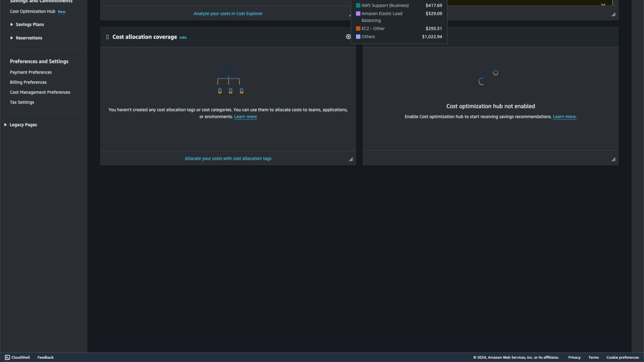This screenshot has width=644, height=362.
Task: Click the Cost allocation coverage title
Action: click(144, 37)
